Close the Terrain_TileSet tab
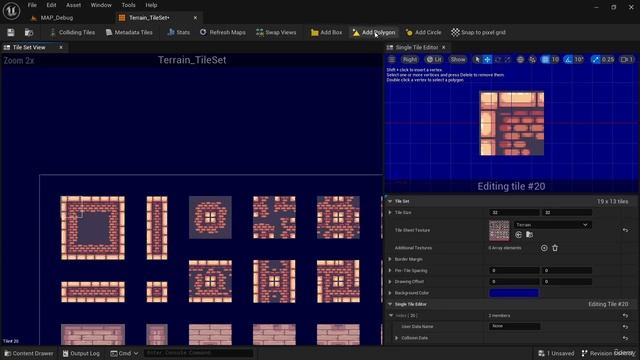 [x=196, y=18]
